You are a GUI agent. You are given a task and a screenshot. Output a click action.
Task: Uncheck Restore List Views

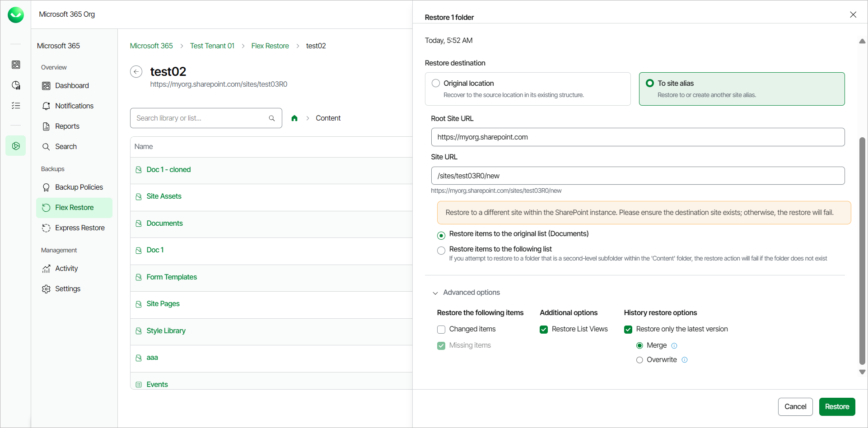tap(544, 330)
